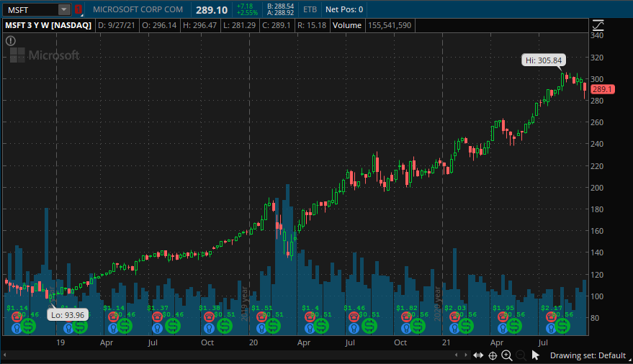Image resolution: width=633 pixels, height=364 pixels.
Task: Open the price axis settings icon above 340
Action: [598, 26]
